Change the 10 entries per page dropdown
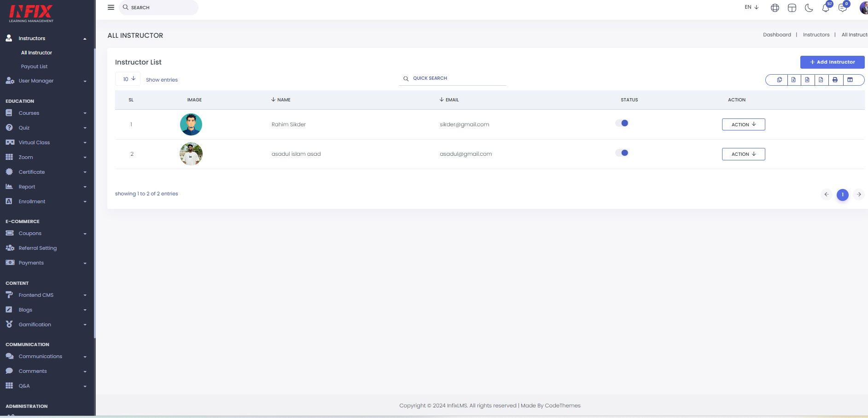The height and width of the screenshot is (418, 868). click(x=128, y=79)
